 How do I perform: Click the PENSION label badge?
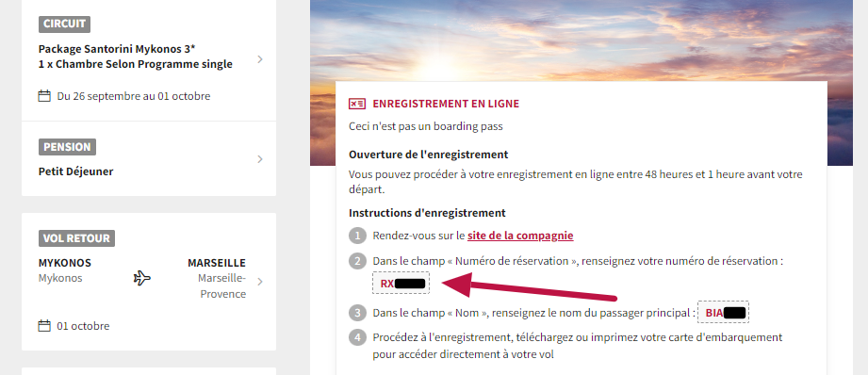67,147
